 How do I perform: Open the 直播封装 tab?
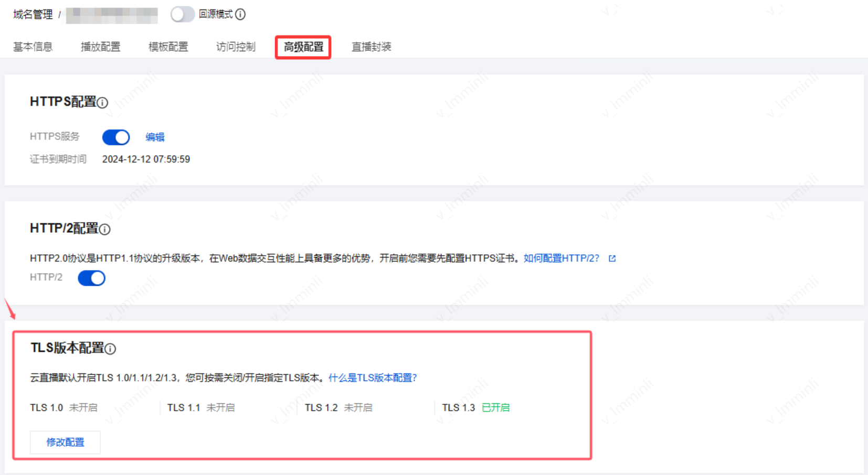pos(372,47)
